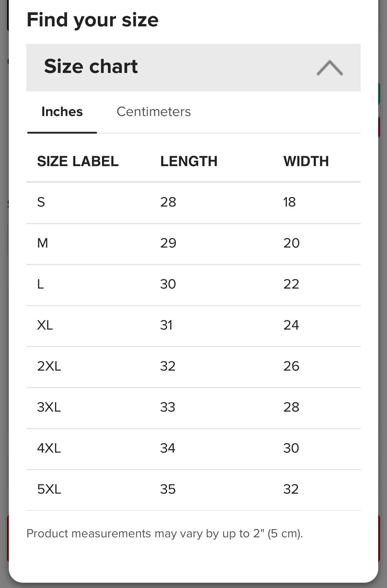
Task: Select the 3XL size row label
Action: click(x=49, y=407)
